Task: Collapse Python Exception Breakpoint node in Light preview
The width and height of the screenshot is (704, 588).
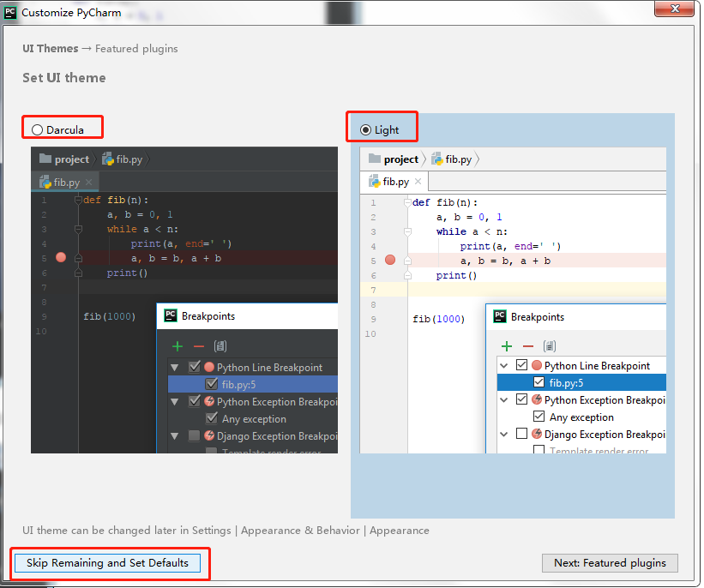Action: (503, 400)
